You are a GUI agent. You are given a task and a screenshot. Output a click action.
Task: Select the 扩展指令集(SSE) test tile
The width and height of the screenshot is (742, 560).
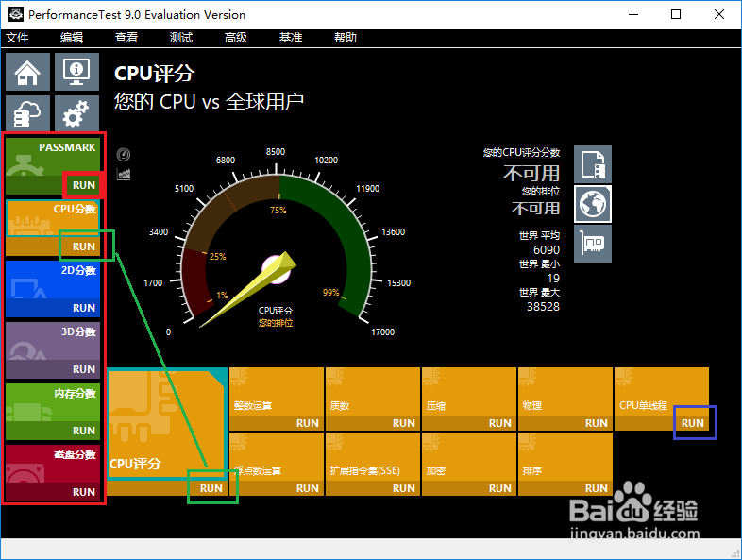[x=373, y=457]
